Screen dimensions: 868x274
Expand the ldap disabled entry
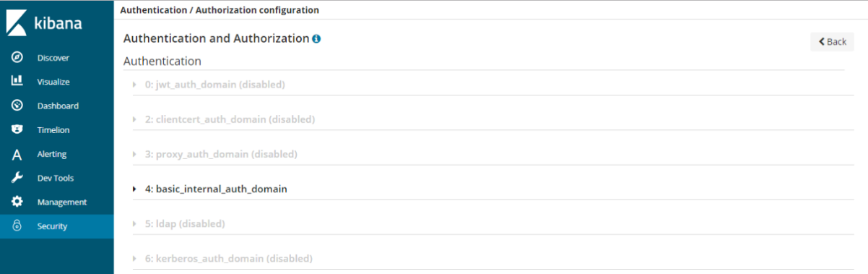(134, 224)
